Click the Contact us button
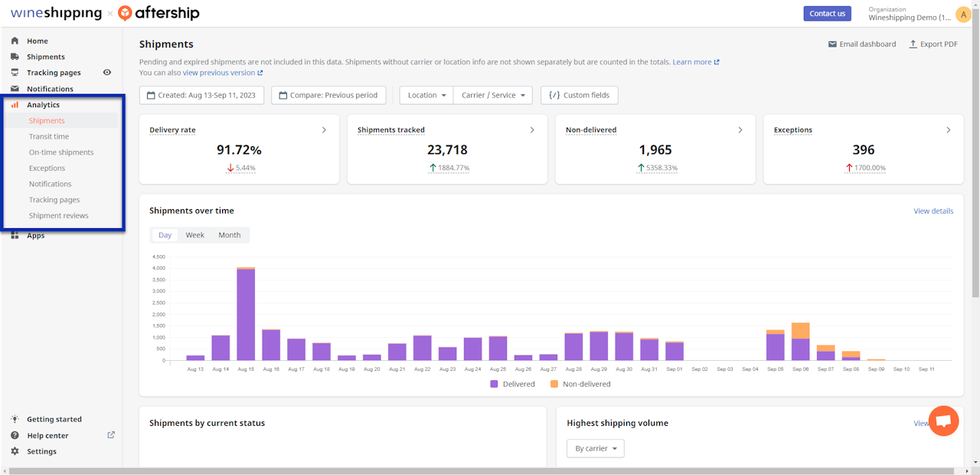 click(827, 13)
